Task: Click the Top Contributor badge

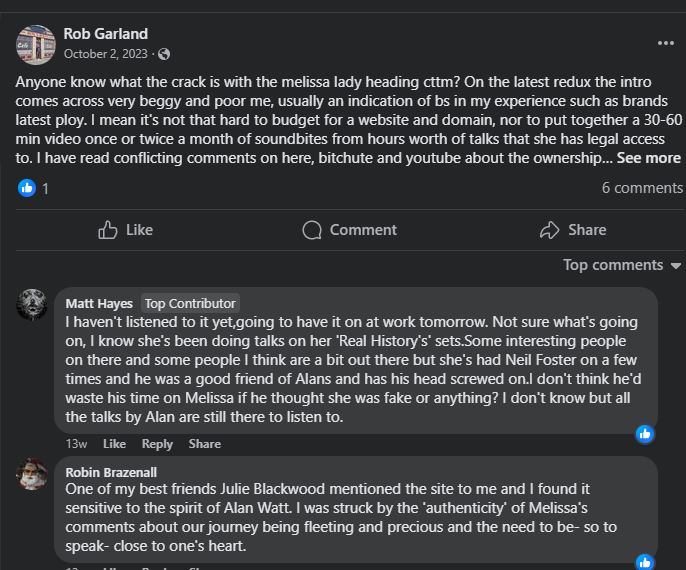Action: coord(190,304)
